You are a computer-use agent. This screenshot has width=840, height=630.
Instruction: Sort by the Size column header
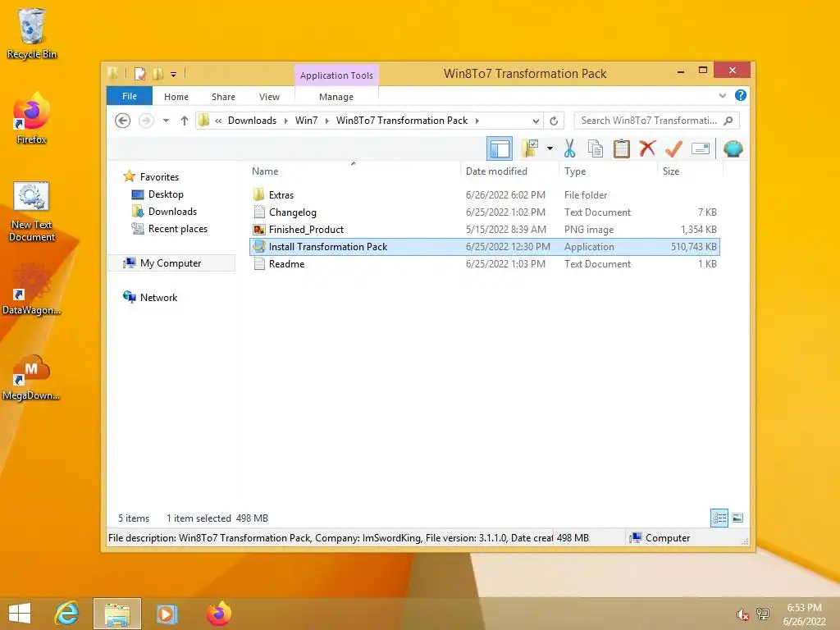click(690, 171)
